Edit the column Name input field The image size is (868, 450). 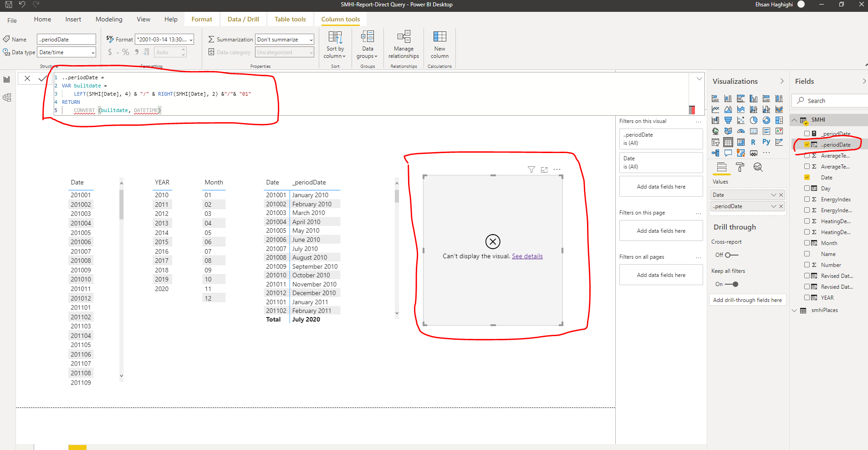(x=66, y=40)
